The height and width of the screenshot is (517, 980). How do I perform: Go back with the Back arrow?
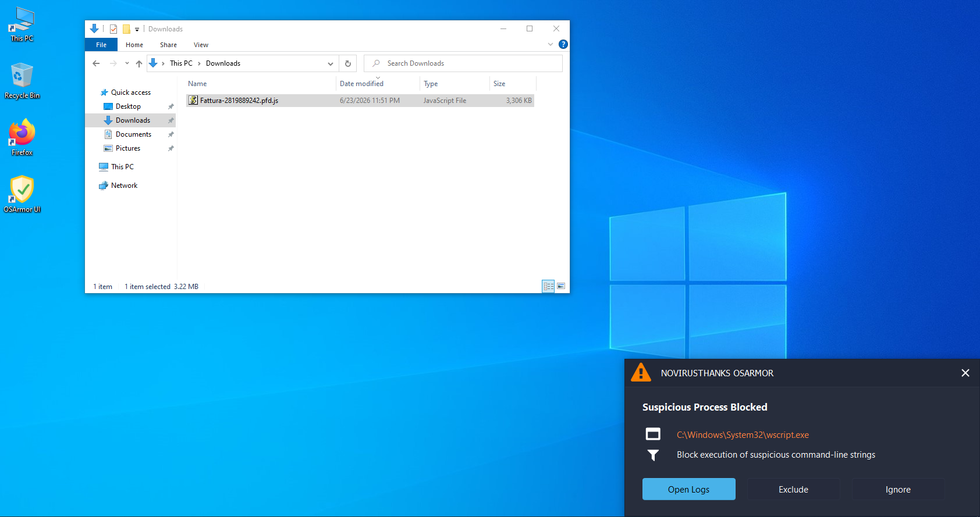click(x=96, y=63)
